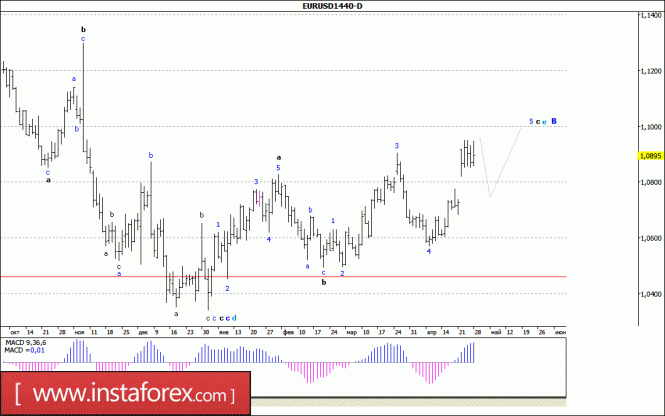The height and width of the screenshot is (416, 665).
Task: Click the ноя month label on time axis
Action: (79, 332)
